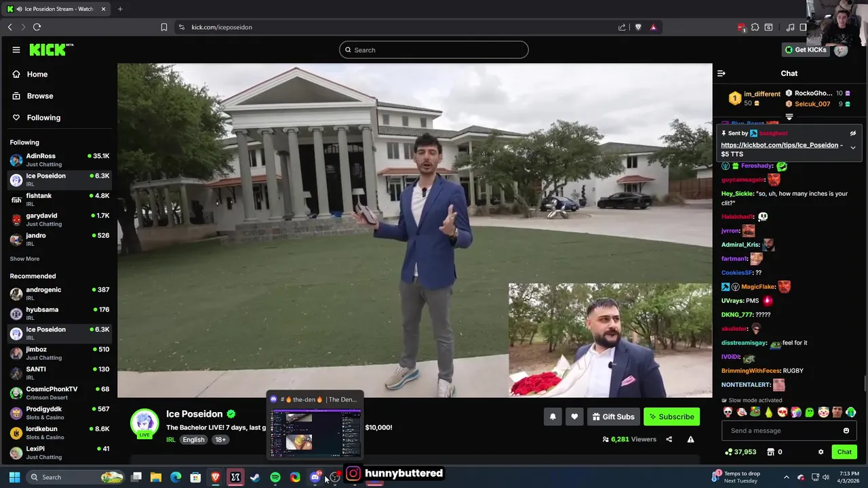Viewport: 868px width, 488px height.
Task: Expand the pinned kickbot tips message
Action: click(853, 147)
